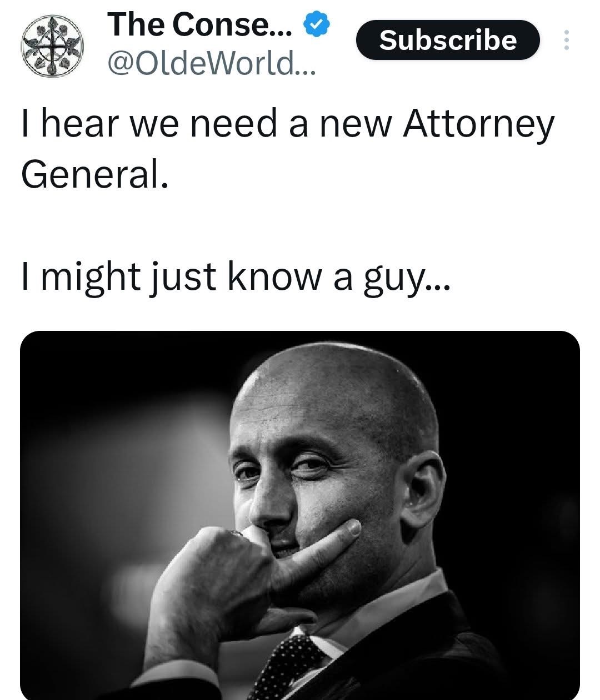Click the word "guy..." ending the tweet
600x700 pixels.
pos(407,278)
